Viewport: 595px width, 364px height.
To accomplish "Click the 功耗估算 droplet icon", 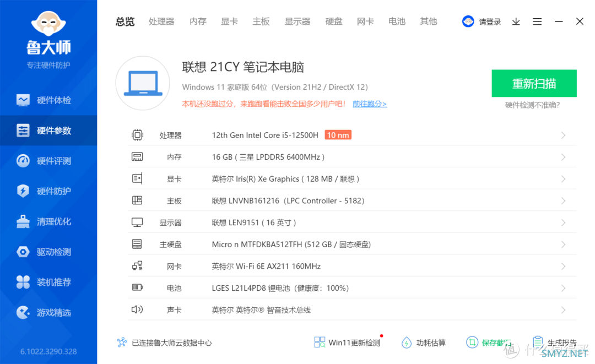I will [x=407, y=343].
